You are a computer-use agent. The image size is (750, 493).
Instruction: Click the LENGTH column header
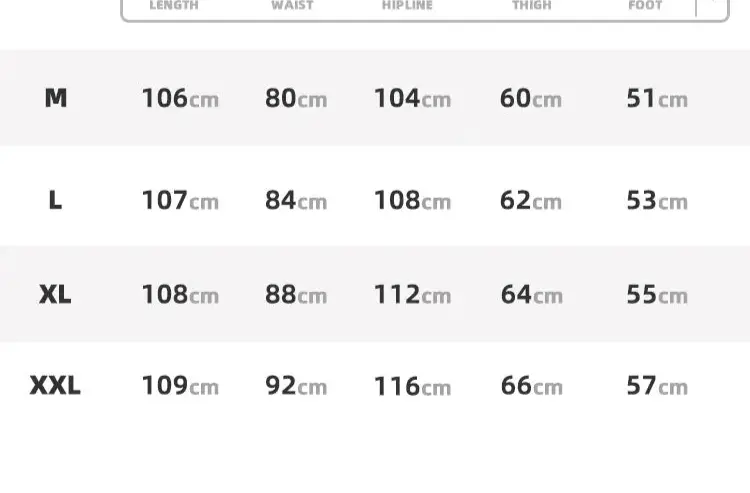(174, 6)
